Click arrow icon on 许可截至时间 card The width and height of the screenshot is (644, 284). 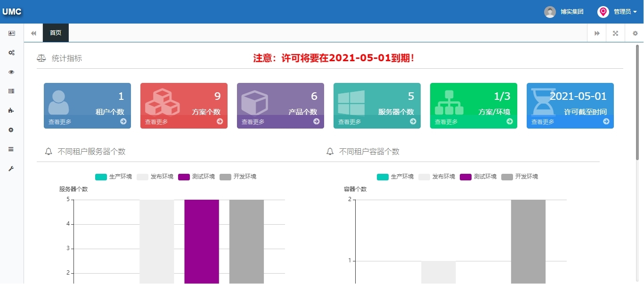pyautogui.click(x=606, y=122)
